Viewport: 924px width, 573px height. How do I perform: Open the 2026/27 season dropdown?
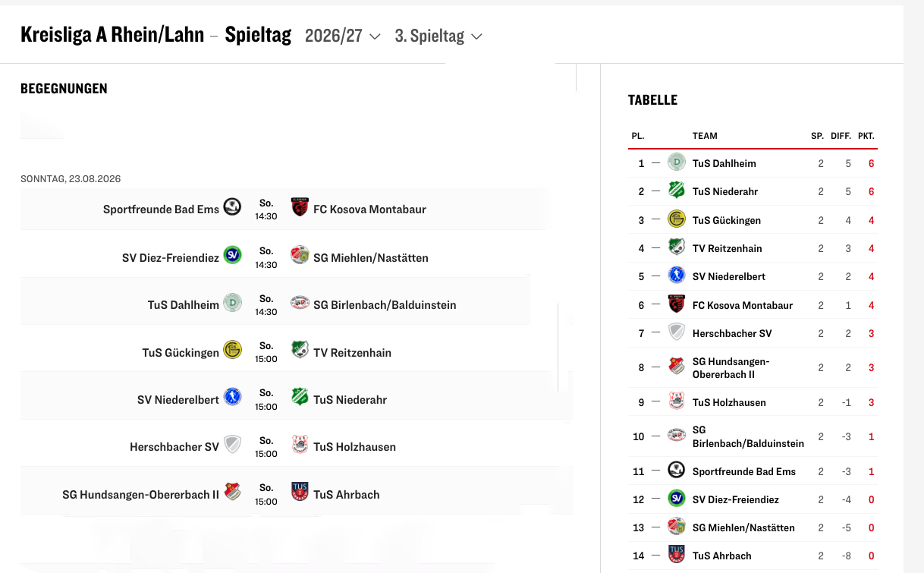click(342, 36)
